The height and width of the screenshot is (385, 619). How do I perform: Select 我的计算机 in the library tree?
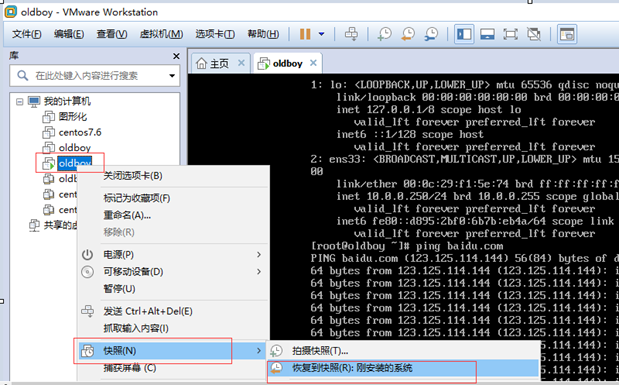pos(67,101)
